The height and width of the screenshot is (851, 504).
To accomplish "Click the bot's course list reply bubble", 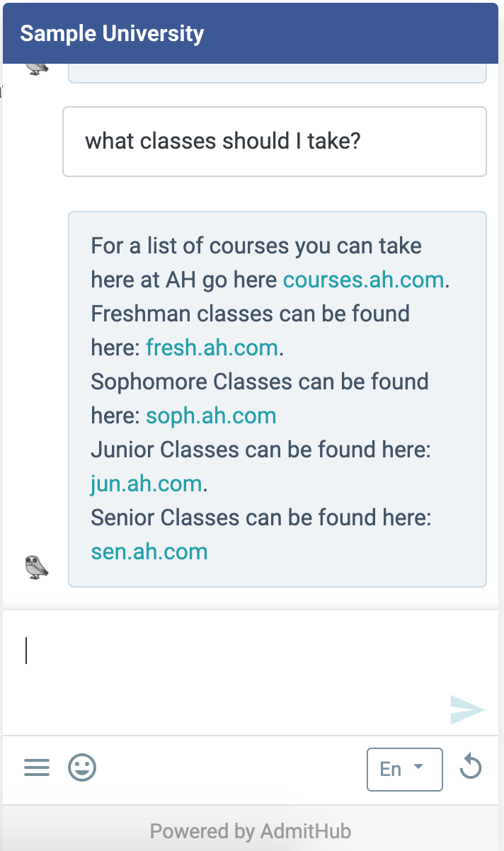I will point(277,399).
